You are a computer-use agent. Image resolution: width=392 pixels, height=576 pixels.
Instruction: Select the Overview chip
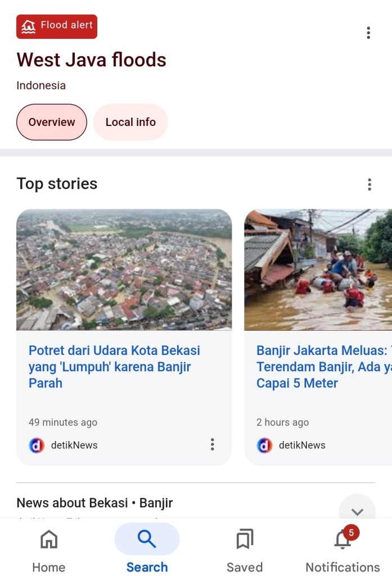click(52, 122)
